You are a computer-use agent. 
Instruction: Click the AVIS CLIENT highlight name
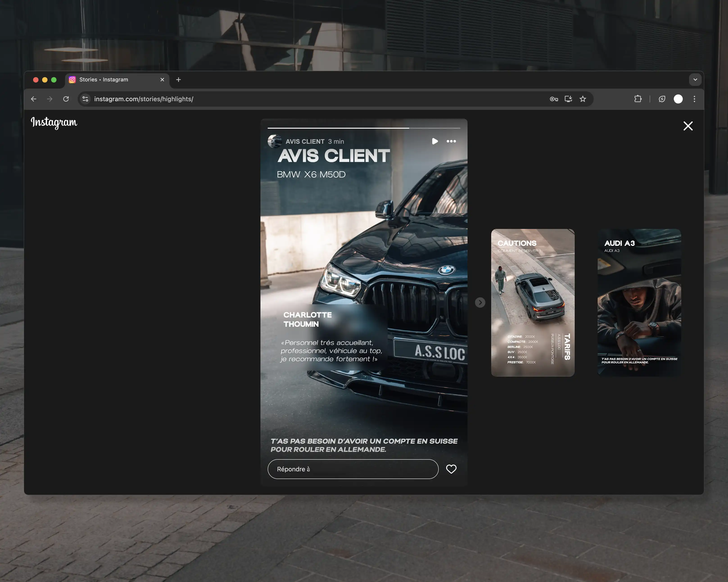(305, 142)
